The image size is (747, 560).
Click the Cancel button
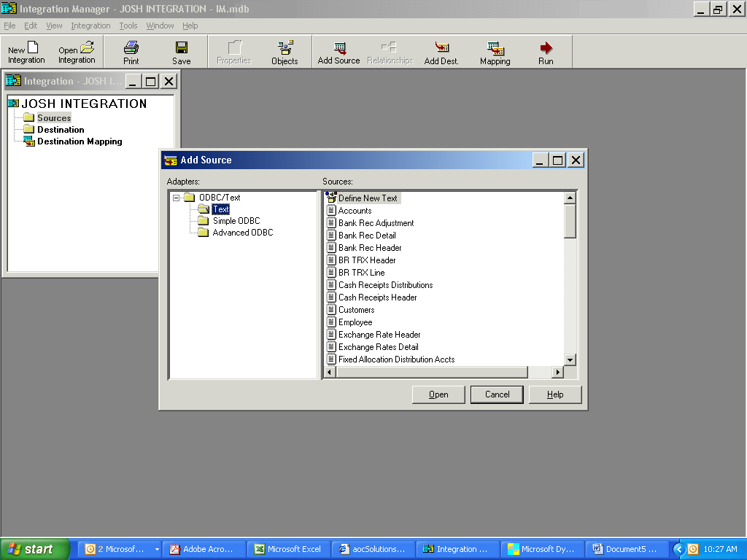496,394
